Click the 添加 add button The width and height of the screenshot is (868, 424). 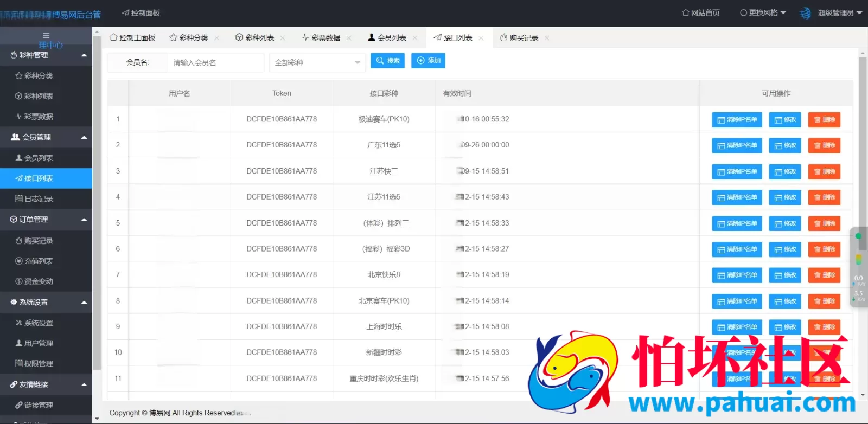pos(428,61)
